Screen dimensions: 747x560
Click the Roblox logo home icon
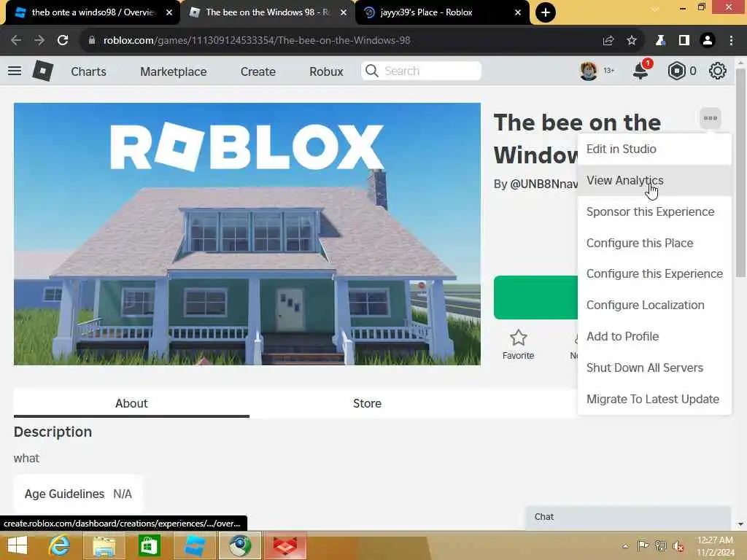pyautogui.click(x=43, y=71)
